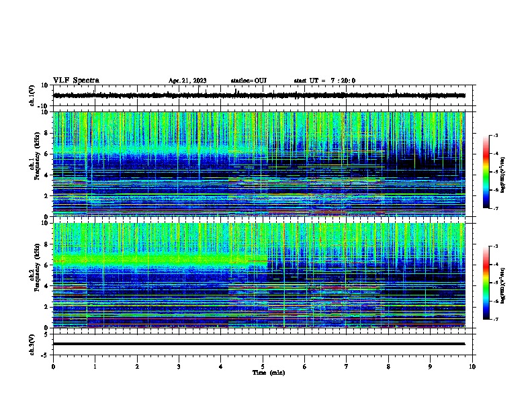
Task: Click the "Time (min)" axis label
Action: pos(269,373)
